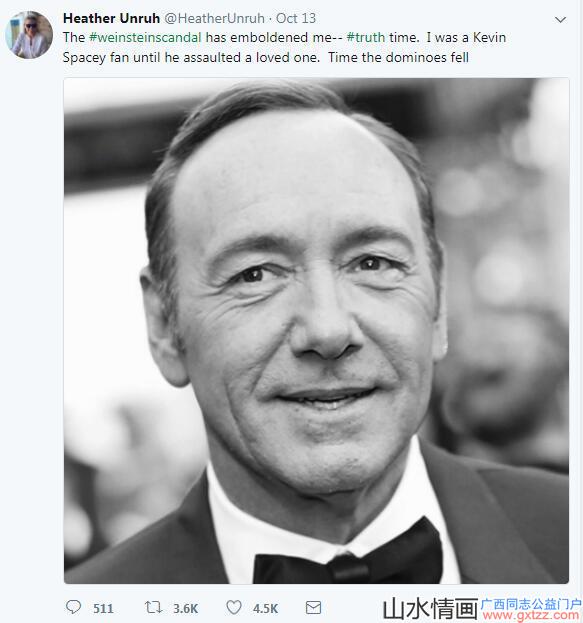583x623 pixels.
Task: Click the reply speech bubble icon
Action: (x=73, y=607)
